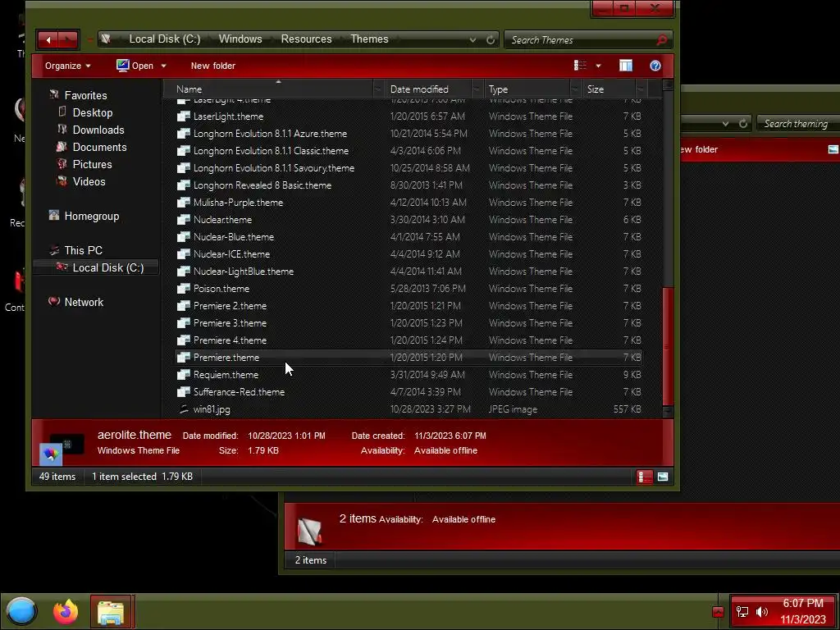Screen dimensions: 840x630
Task: Open Videos in the navigation pane
Action: 89,181
